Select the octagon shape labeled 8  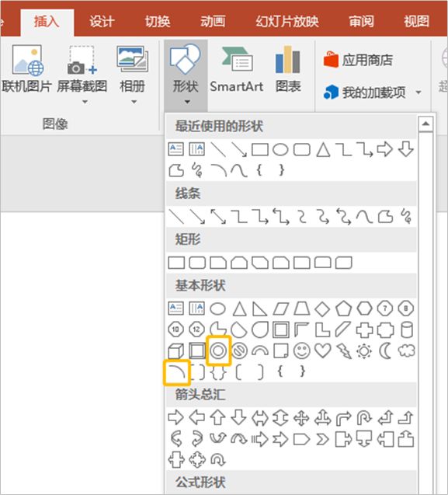point(406,308)
